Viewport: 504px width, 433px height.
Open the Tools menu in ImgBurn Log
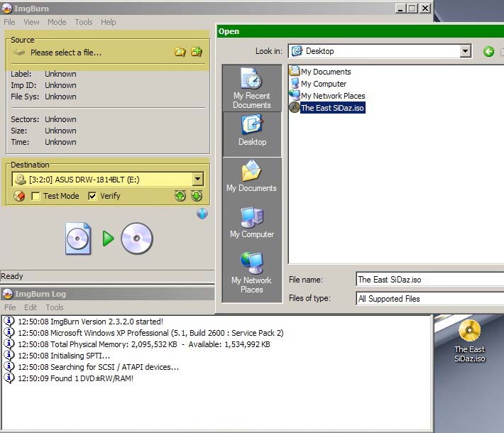tap(55, 307)
